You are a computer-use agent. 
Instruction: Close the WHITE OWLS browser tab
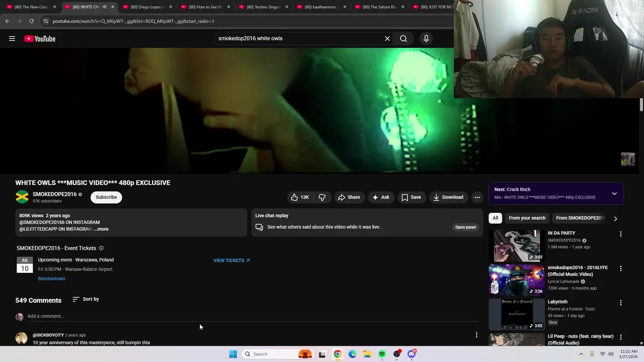113,7
